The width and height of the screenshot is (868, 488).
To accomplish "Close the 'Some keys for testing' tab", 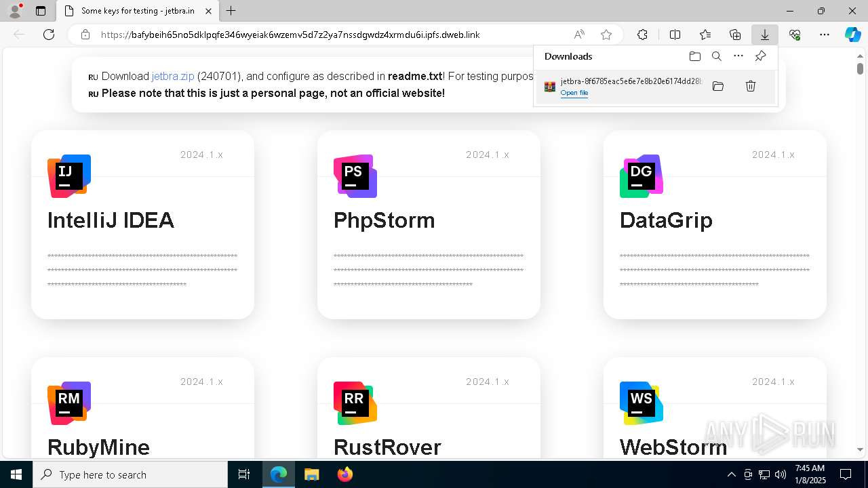I will point(209,11).
